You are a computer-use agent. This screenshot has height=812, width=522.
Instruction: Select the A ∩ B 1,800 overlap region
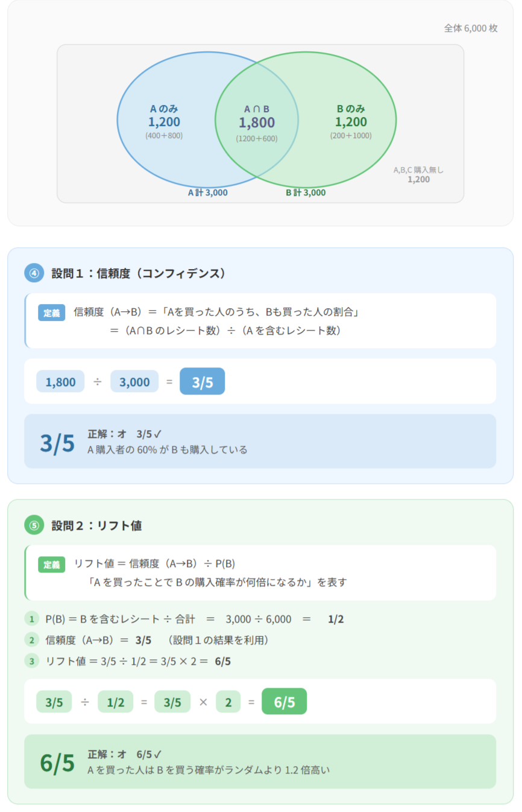point(257,122)
